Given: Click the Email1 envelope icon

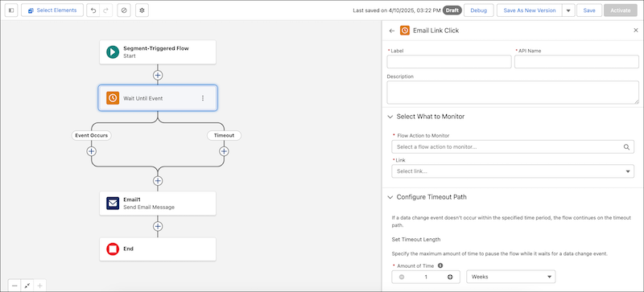Looking at the screenshot, I should [113, 204].
